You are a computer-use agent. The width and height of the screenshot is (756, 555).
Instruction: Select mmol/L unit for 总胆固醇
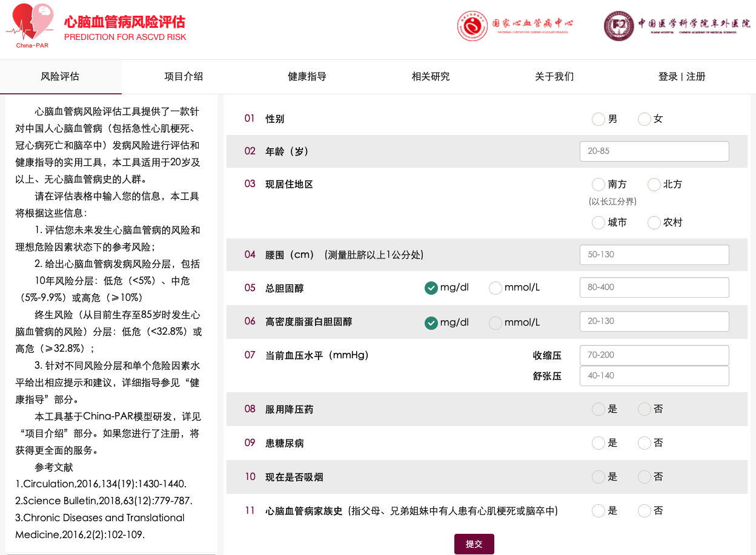(496, 288)
